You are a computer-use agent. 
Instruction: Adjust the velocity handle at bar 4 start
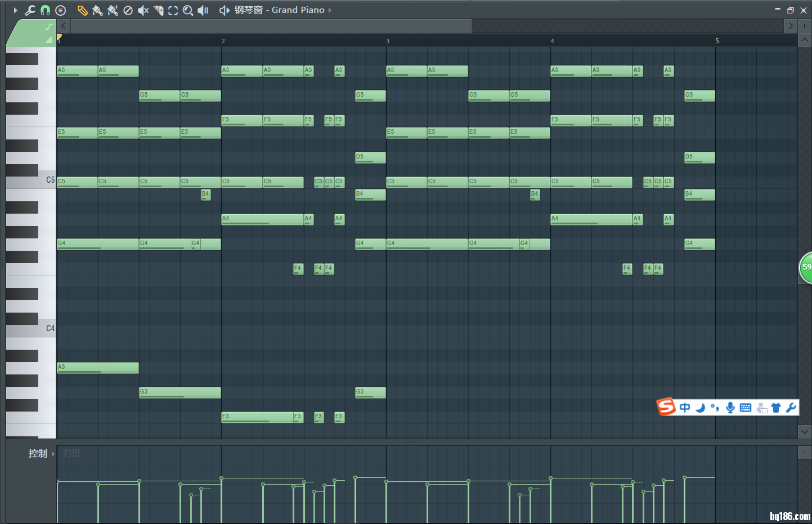pos(551,478)
